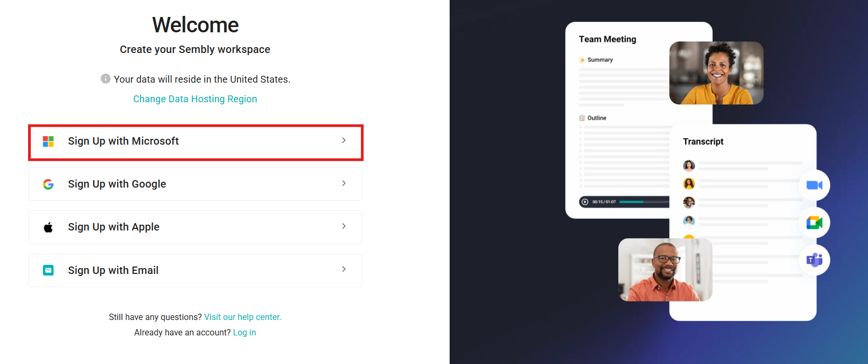Click the Google G logo icon
The height and width of the screenshot is (364, 868).
click(x=48, y=184)
